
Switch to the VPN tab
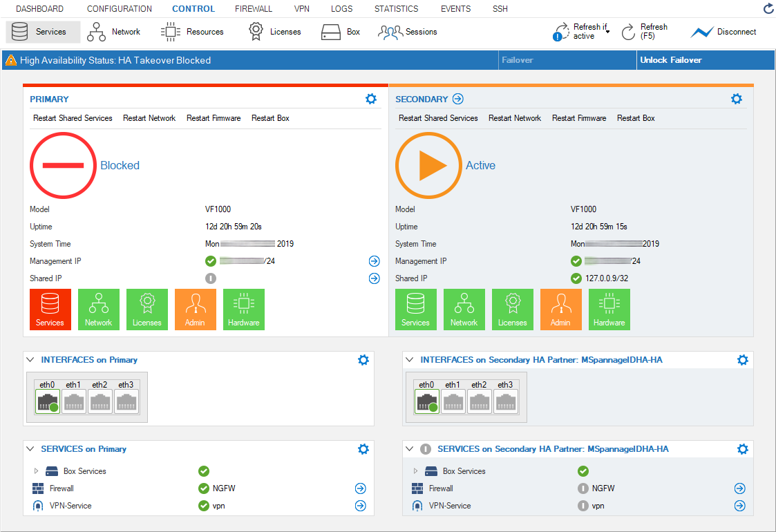(x=301, y=9)
